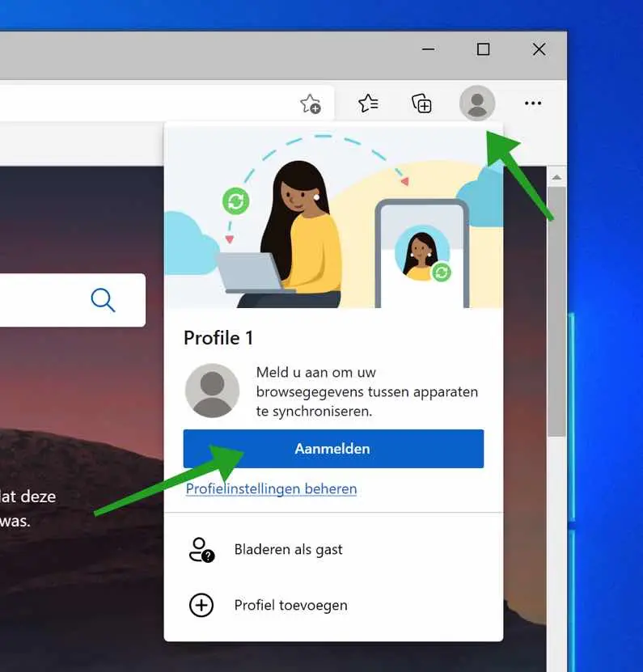Click the Profile 1 heading
643x672 pixels.
click(x=218, y=338)
